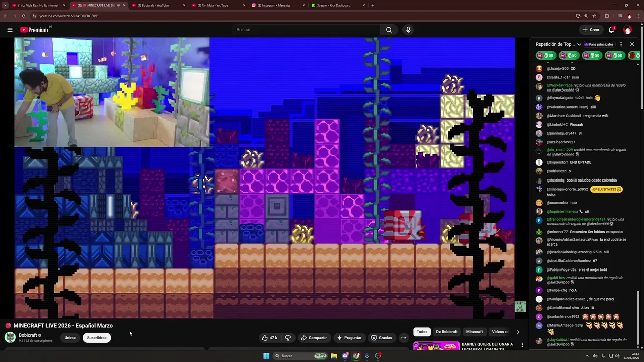Mute the MINECRAFT LIVE tab audio
The image size is (644, 362).
click(118, 5)
